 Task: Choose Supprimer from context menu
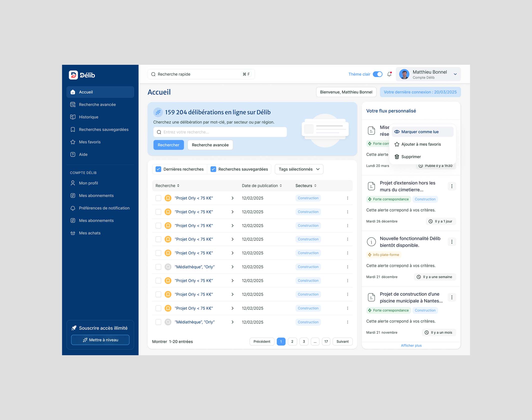click(x=411, y=157)
